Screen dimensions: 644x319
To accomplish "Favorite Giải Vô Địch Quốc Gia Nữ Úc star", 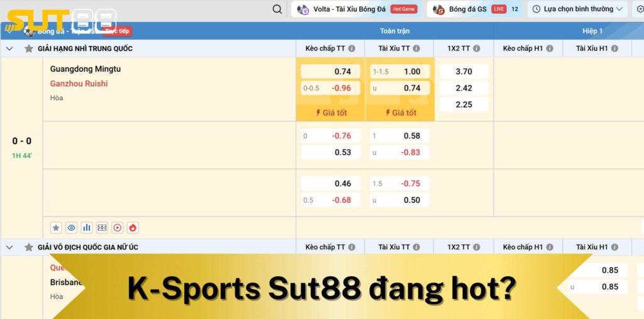I will pos(29,247).
